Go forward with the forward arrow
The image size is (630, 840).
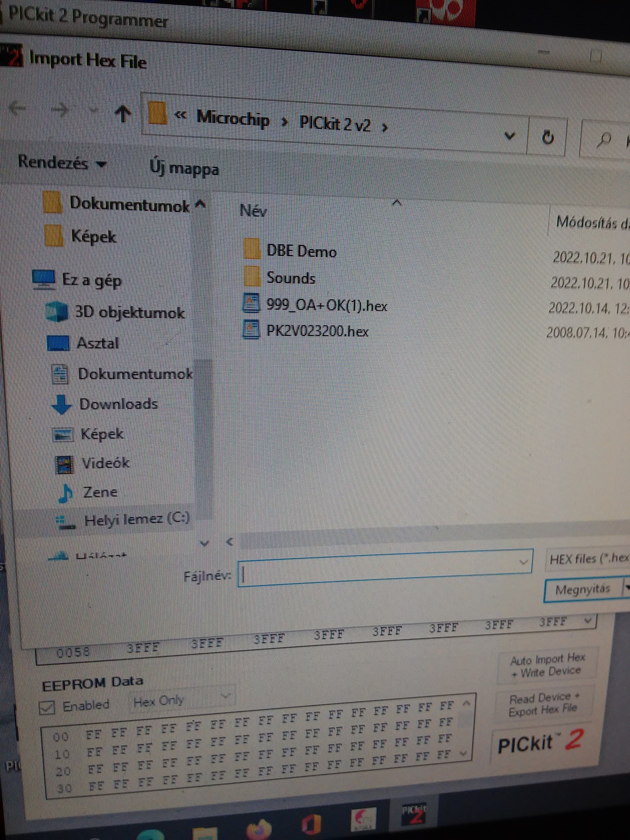point(60,109)
